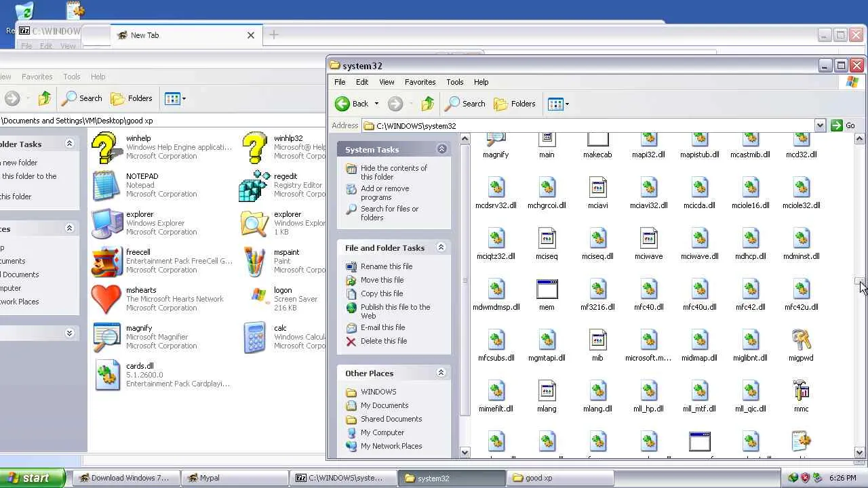Open the Tools menu in system32
This screenshot has width=868, height=488.
(455, 82)
